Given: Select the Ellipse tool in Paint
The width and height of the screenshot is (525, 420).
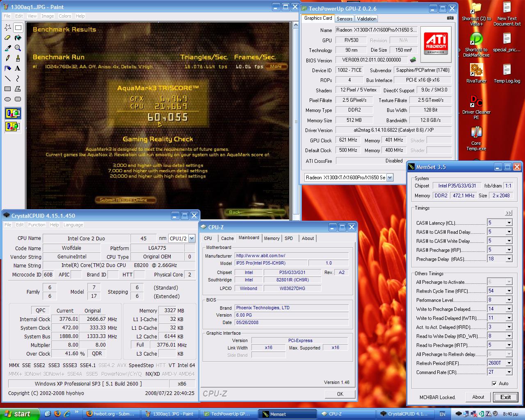Looking at the screenshot, I should click(8, 99).
